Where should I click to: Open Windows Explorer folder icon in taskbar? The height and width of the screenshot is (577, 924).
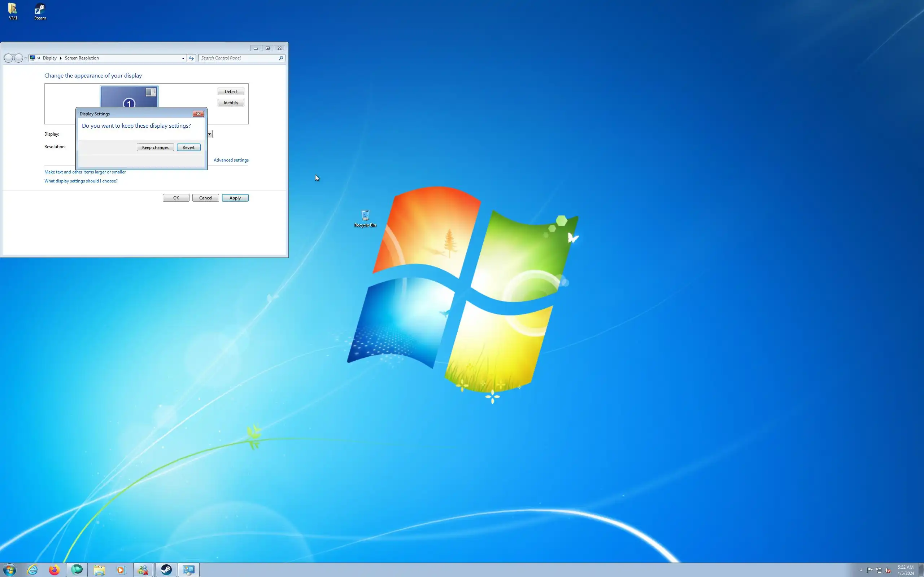click(x=99, y=570)
